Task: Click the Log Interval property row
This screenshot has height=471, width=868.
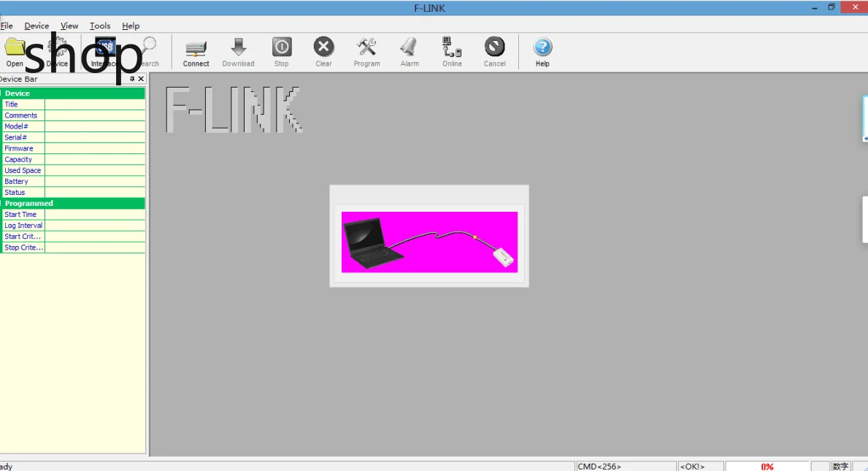Action: coord(72,226)
